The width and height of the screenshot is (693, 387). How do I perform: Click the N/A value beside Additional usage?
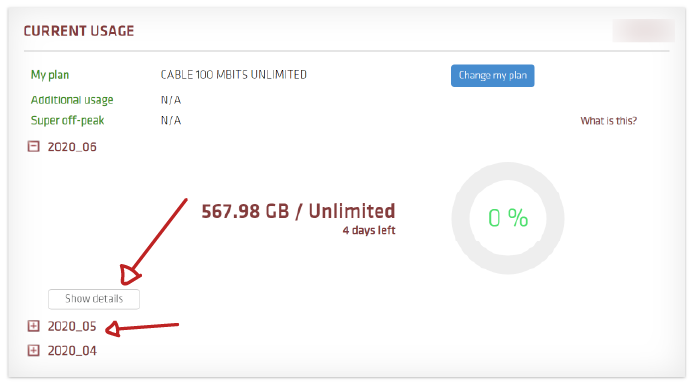[171, 100]
